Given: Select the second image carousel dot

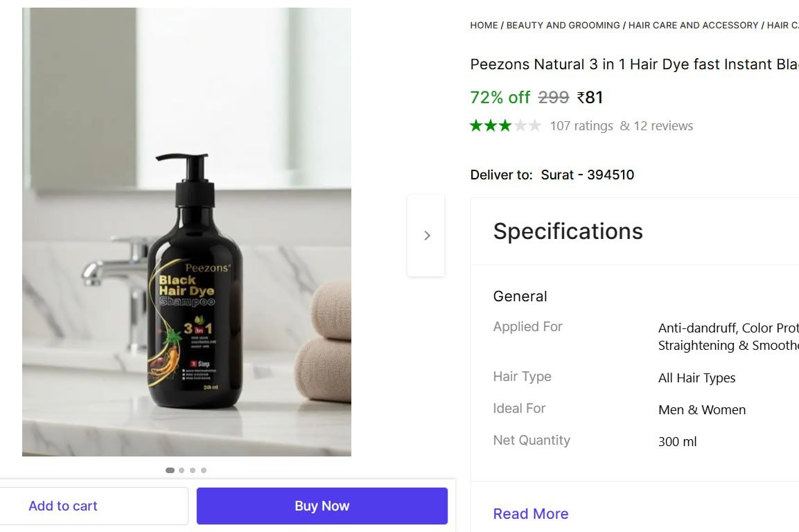Looking at the screenshot, I should 182,470.
